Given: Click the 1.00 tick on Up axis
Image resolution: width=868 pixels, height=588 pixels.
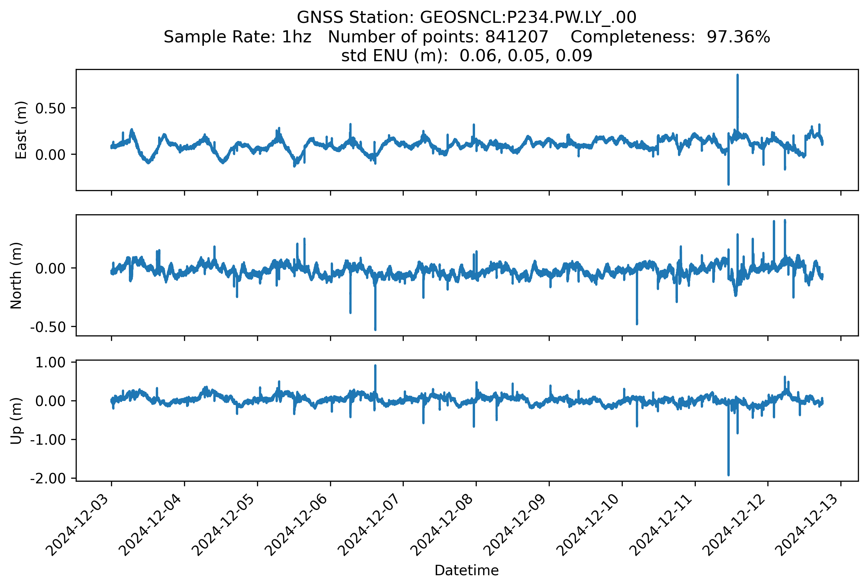Looking at the screenshot, I should click(50, 363).
